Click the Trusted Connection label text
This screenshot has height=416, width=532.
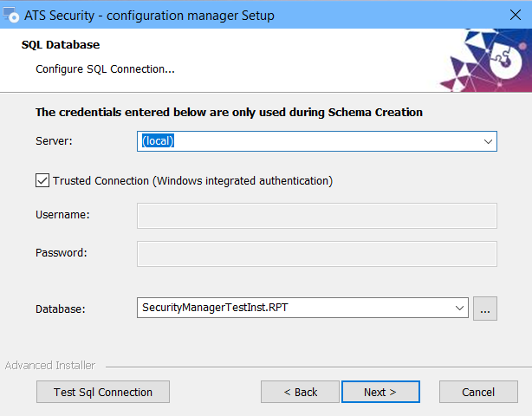click(x=192, y=181)
